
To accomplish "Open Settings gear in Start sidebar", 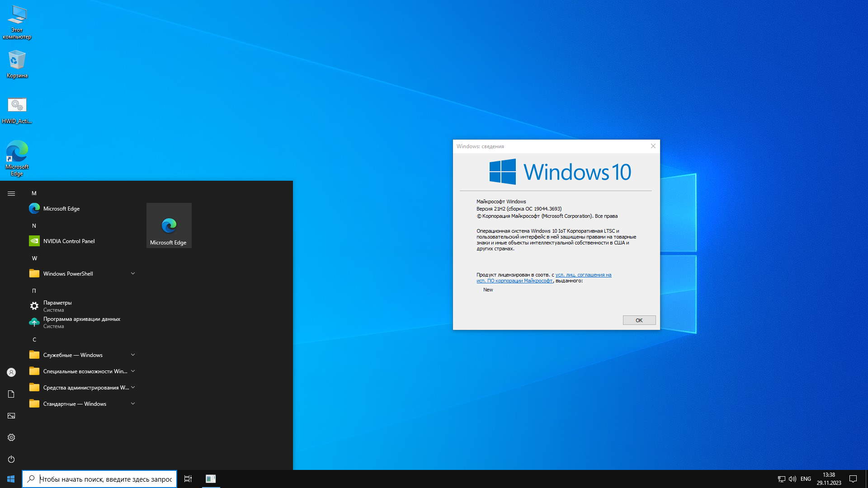I will 11,437.
